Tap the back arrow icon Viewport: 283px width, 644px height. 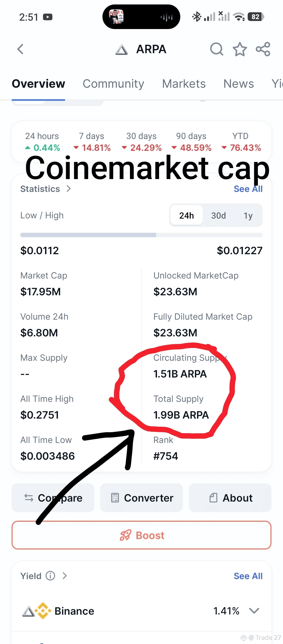pos(20,49)
